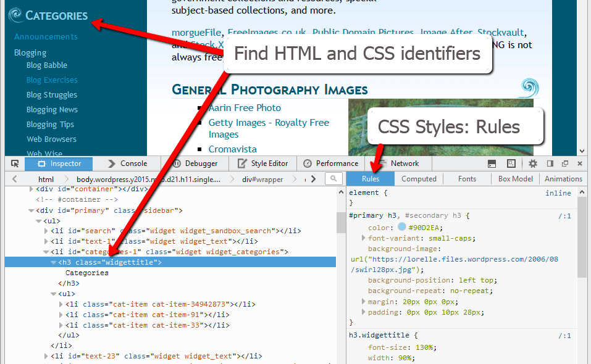Open developer tools settings gear
The image size is (591, 364).
pyautogui.click(x=532, y=163)
